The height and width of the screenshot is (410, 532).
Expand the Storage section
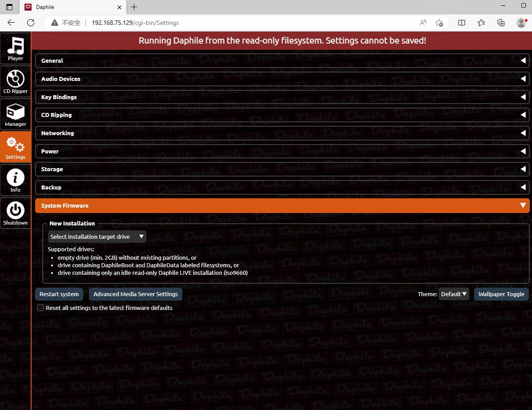click(x=282, y=169)
